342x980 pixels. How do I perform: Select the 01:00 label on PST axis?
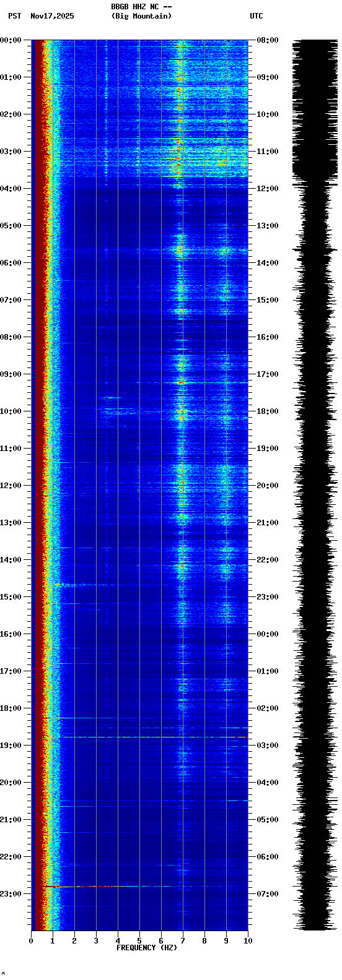[x=11, y=77]
